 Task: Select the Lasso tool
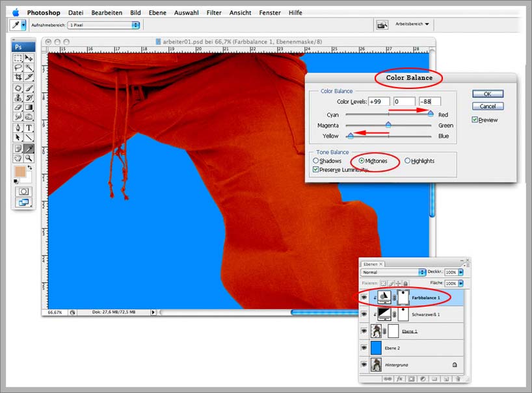point(18,68)
